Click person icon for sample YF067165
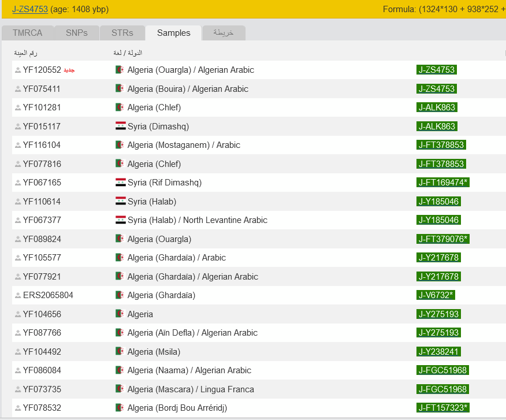This screenshot has width=506, height=420. click(18, 183)
